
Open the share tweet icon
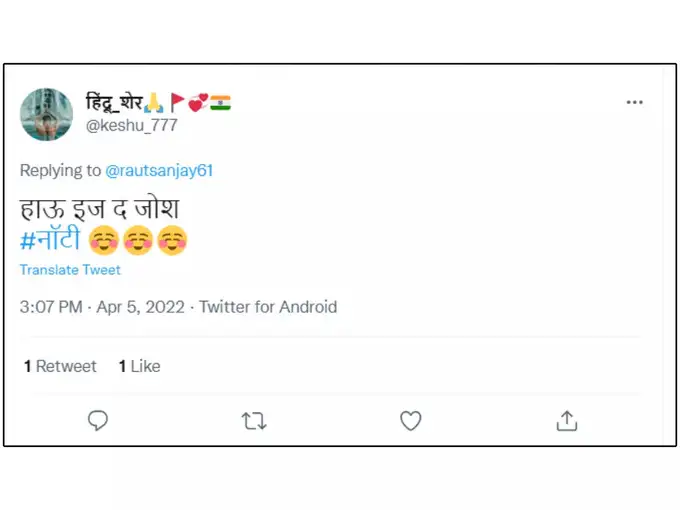pyautogui.click(x=566, y=421)
